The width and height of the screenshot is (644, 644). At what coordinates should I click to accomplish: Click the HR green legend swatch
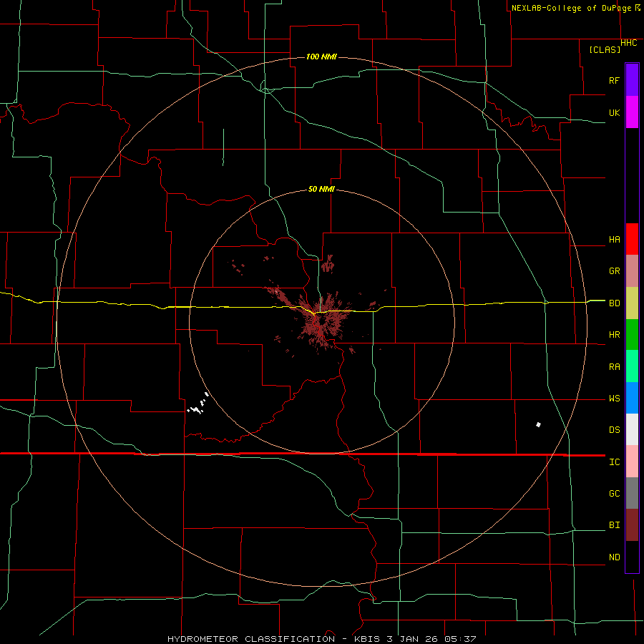(632, 334)
